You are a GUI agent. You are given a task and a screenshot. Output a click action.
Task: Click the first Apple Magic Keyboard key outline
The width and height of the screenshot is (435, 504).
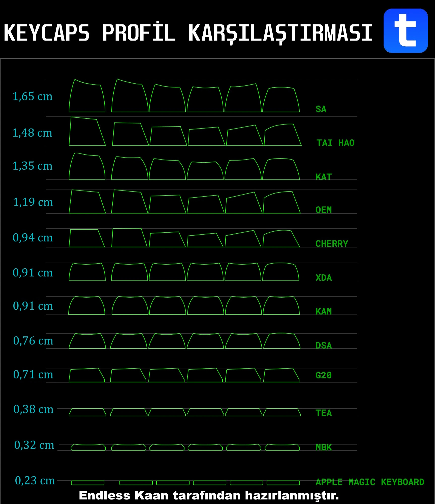coord(88,483)
